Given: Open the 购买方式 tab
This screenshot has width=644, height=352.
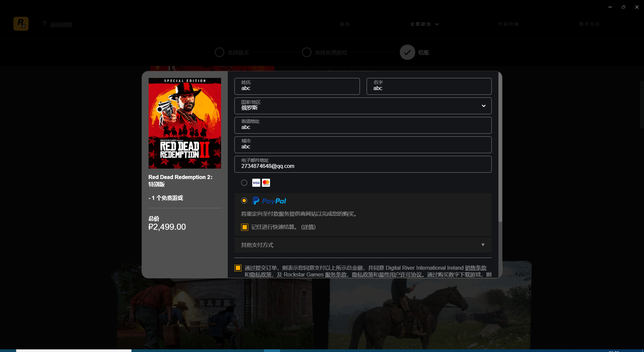Looking at the screenshot, I should coord(590,24).
